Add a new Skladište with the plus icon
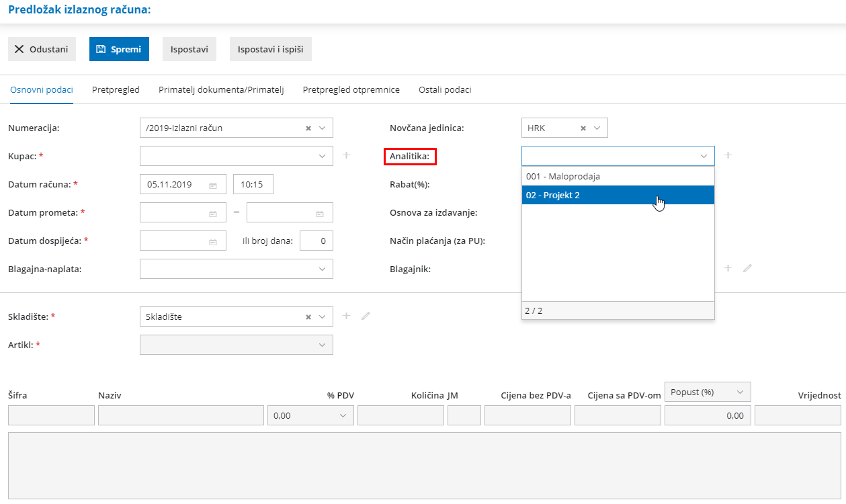The height and width of the screenshot is (504, 846). (x=347, y=315)
